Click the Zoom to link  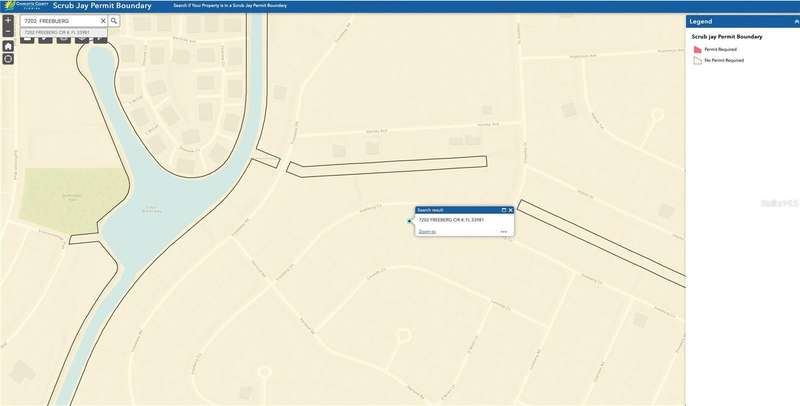(427, 231)
